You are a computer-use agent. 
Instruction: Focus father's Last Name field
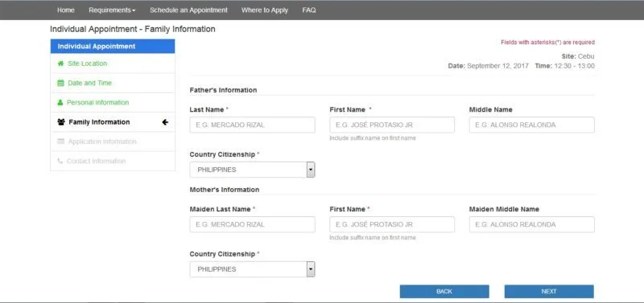(x=252, y=125)
